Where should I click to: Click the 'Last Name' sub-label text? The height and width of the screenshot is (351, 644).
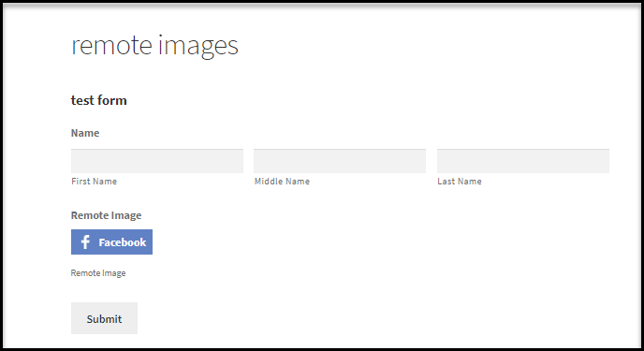(460, 182)
